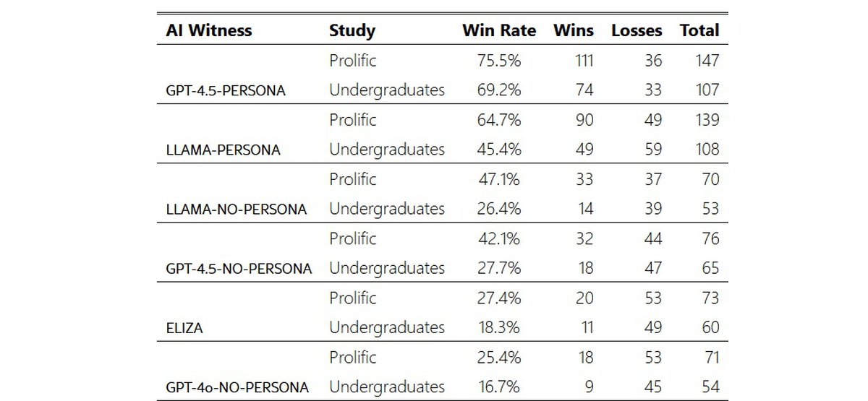Click the 64.7% win rate cell
Image resolution: width=868 pixels, height=401 pixels.
point(500,120)
